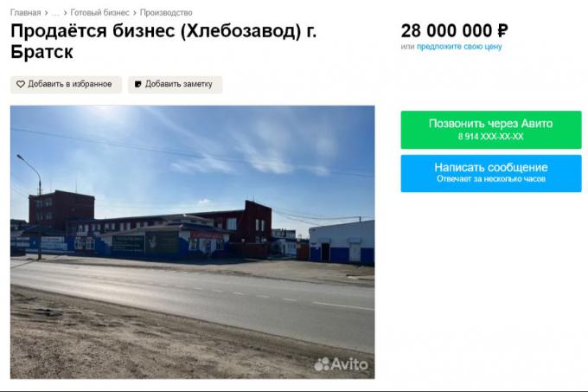The image size is (588, 392).
Task: Click the Avito watermark logo on photo
Action: click(x=341, y=364)
